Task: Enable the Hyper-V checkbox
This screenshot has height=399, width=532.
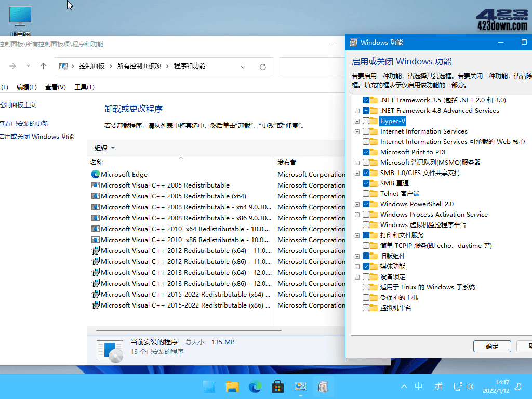Action: pos(366,121)
